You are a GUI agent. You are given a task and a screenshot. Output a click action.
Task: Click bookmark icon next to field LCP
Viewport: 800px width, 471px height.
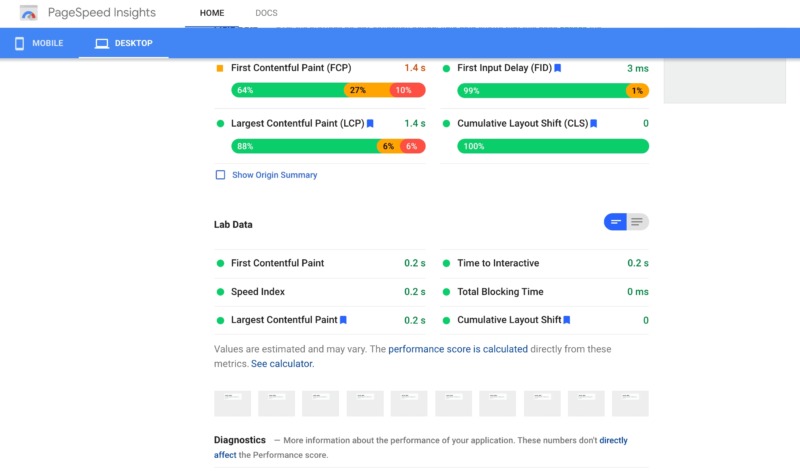pyautogui.click(x=370, y=124)
